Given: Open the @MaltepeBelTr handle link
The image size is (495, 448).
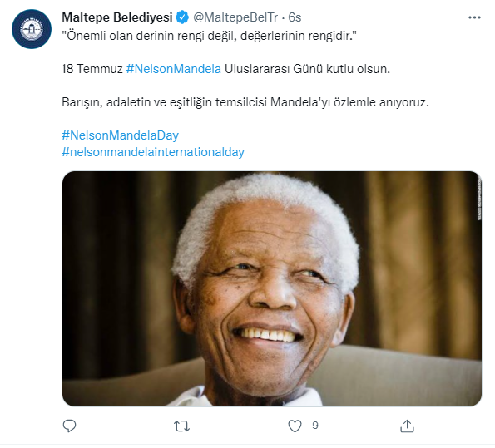Looking at the screenshot, I should pos(235,17).
